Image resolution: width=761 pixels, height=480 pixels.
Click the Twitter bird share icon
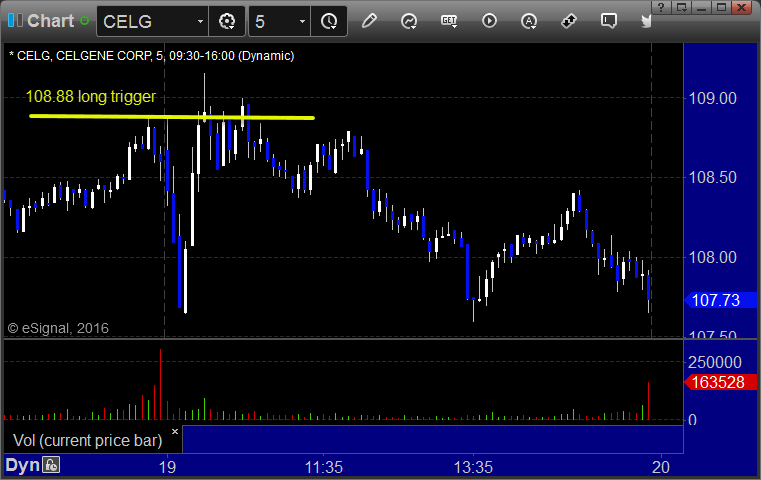click(x=646, y=21)
